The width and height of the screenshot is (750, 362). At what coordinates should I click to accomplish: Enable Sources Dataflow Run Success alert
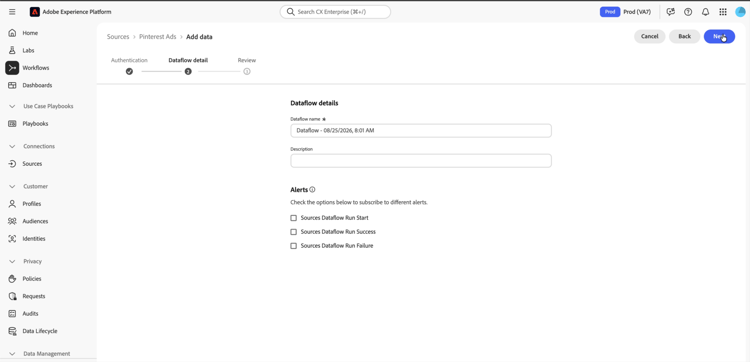point(294,232)
